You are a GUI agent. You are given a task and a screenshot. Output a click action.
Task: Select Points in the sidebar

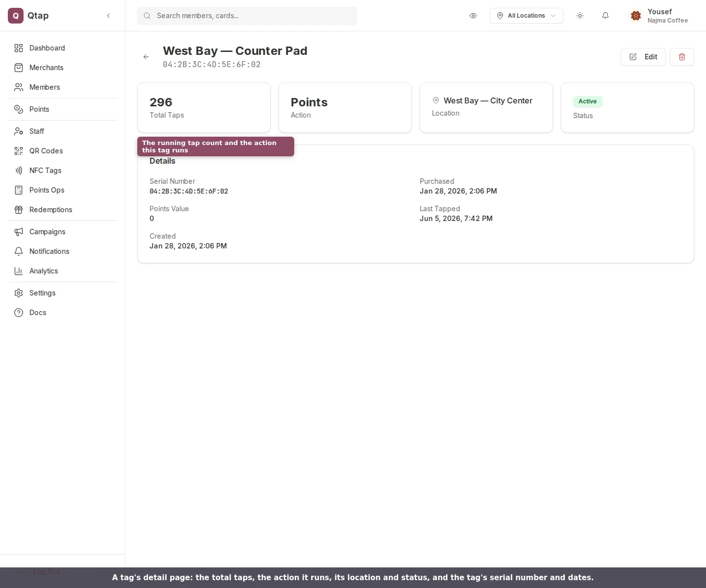click(62, 109)
